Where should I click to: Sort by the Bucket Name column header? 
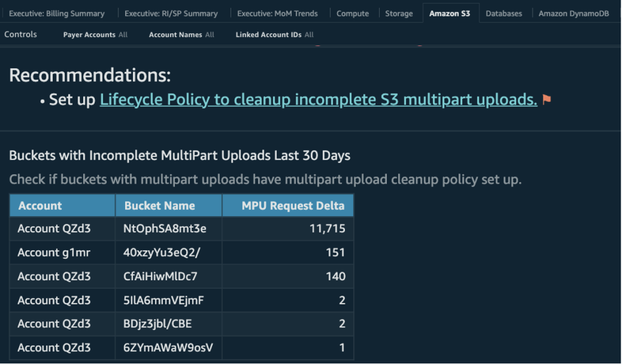[169, 206]
